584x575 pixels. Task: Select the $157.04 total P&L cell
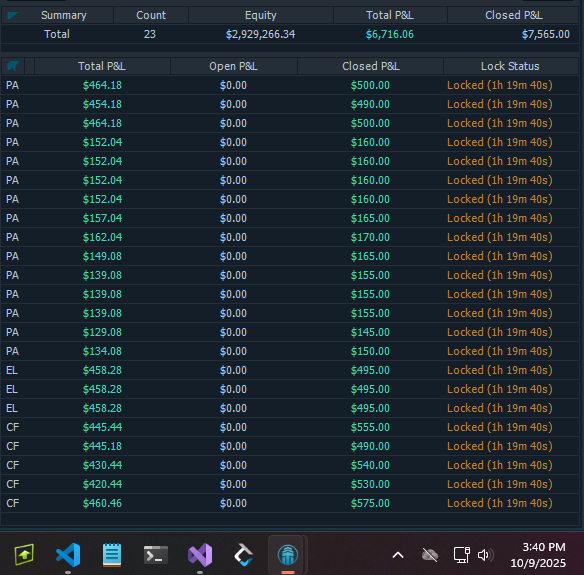(x=102, y=218)
